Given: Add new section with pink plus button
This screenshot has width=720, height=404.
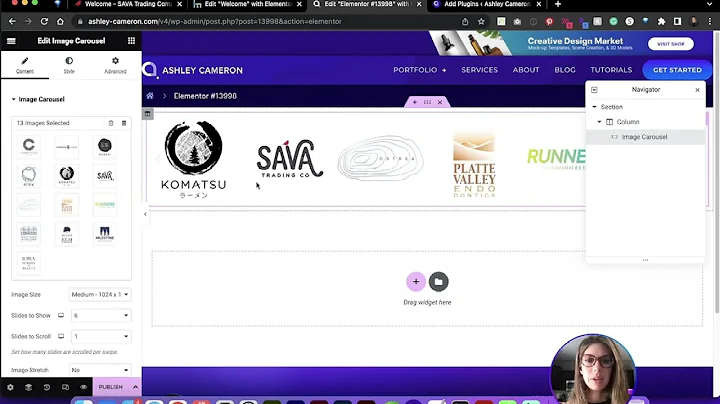Looking at the screenshot, I should click(x=416, y=281).
